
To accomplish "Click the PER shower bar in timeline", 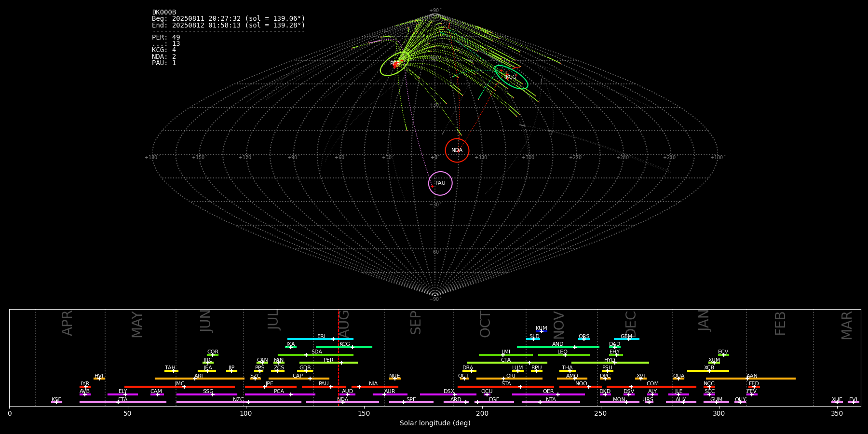I will [328, 363].
